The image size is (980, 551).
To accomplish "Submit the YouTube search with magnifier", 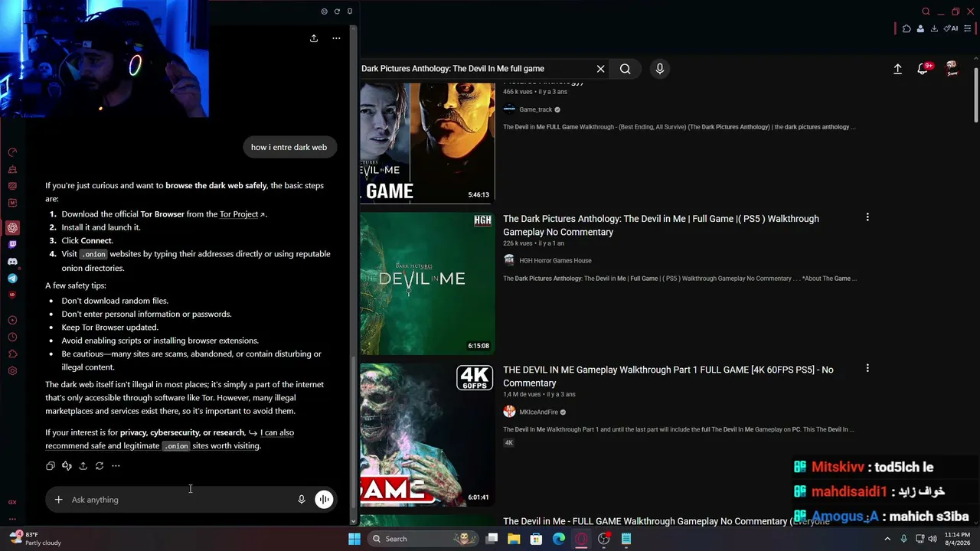I will 626,69.
